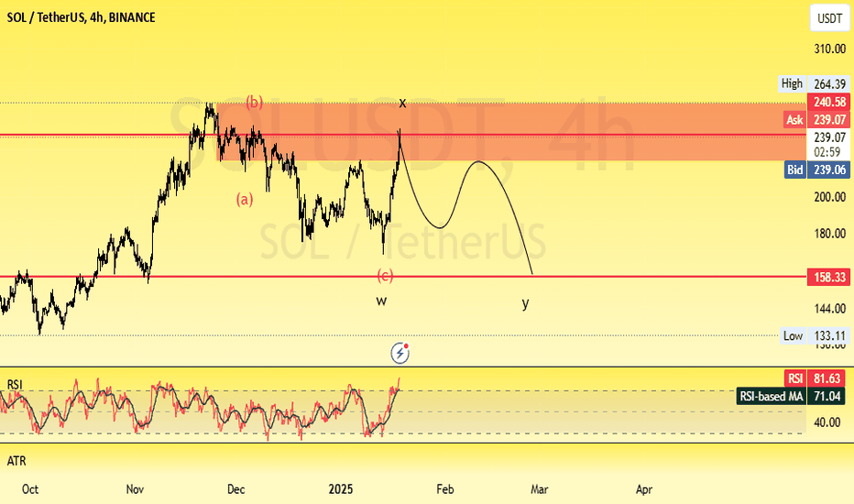Click the SOL / TetherUS, 4h, BINANCE title
The height and width of the screenshot is (504, 854).
click(x=82, y=17)
